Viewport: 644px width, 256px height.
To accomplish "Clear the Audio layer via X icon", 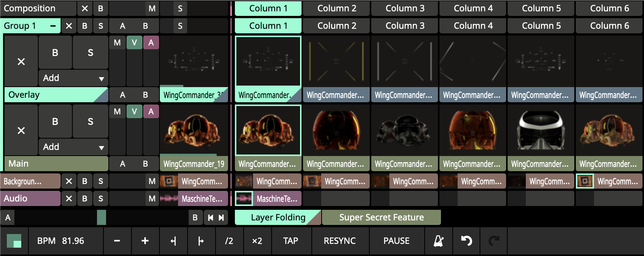I will (69, 198).
